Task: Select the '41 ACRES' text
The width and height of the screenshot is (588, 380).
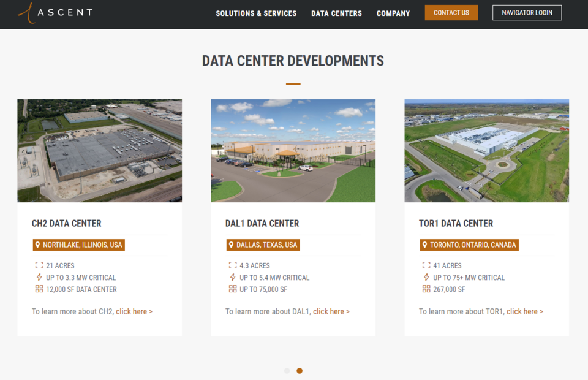Action: (x=447, y=265)
